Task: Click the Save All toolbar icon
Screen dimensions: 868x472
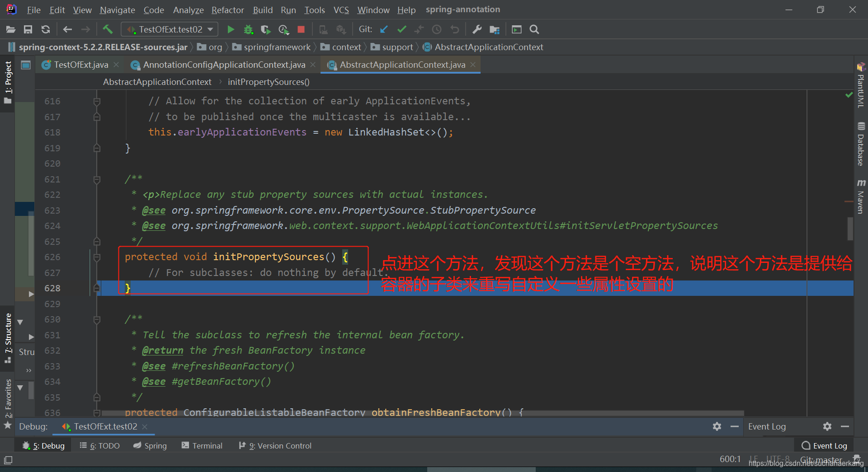Action: point(28,29)
